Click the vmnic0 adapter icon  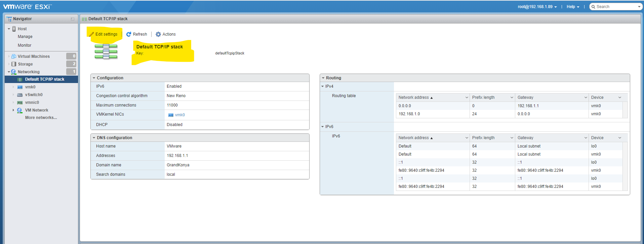click(x=20, y=103)
